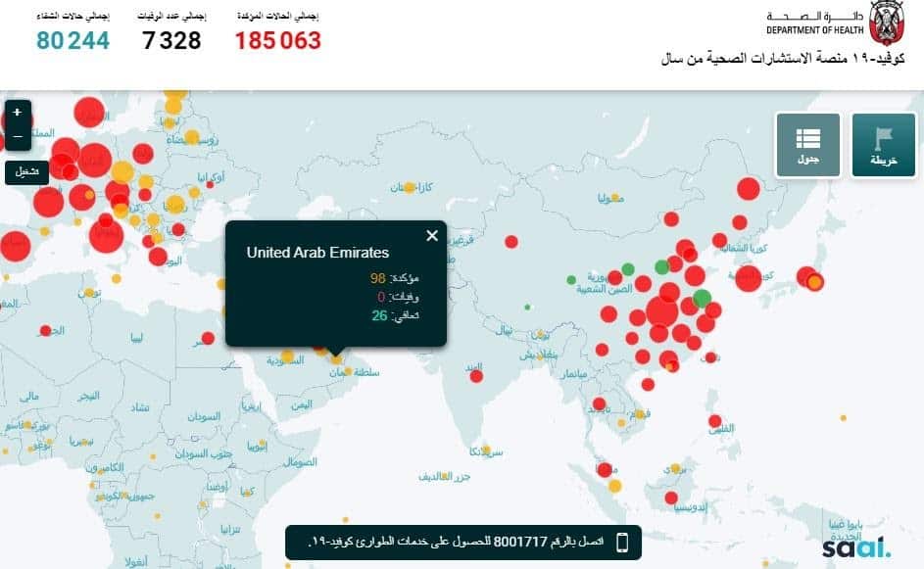Select the large green bubble in eastern China

pos(702,299)
